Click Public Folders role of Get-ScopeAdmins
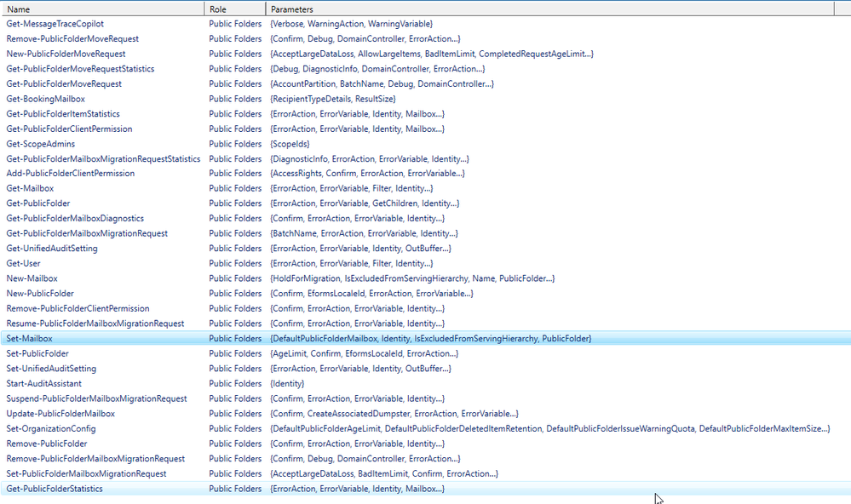The width and height of the screenshot is (851, 504). coord(235,144)
